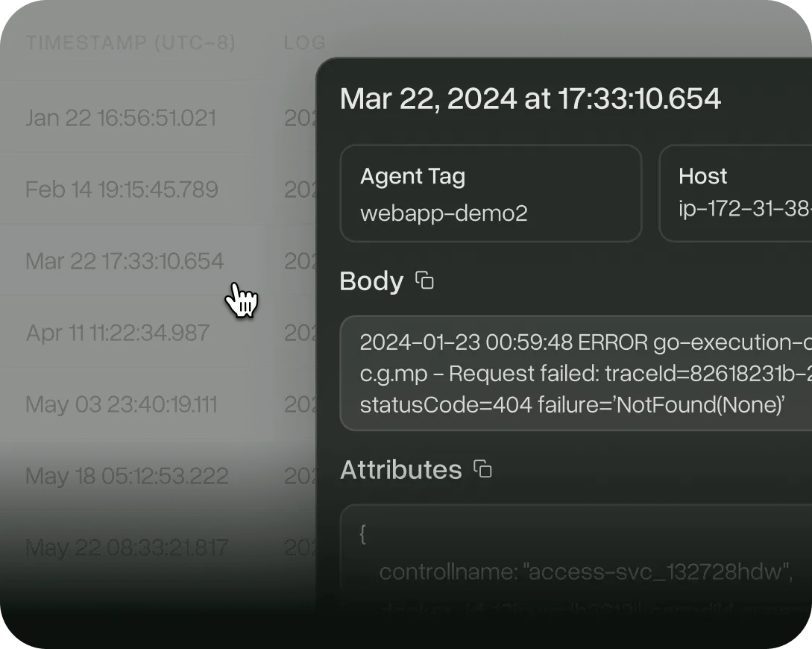Copy the Attributes content icon
Viewport: 812px width, 649px height.
[x=483, y=469]
